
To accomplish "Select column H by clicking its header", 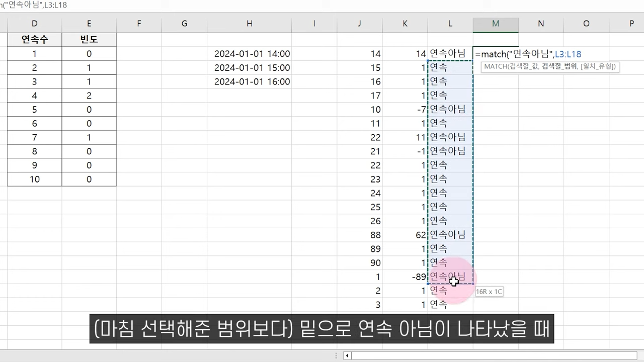I will (249, 23).
